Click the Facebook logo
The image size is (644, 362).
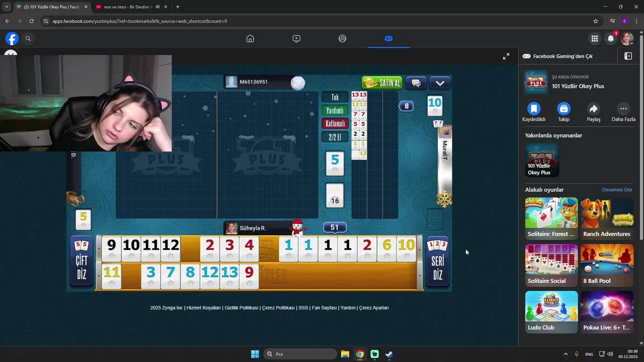click(x=12, y=39)
